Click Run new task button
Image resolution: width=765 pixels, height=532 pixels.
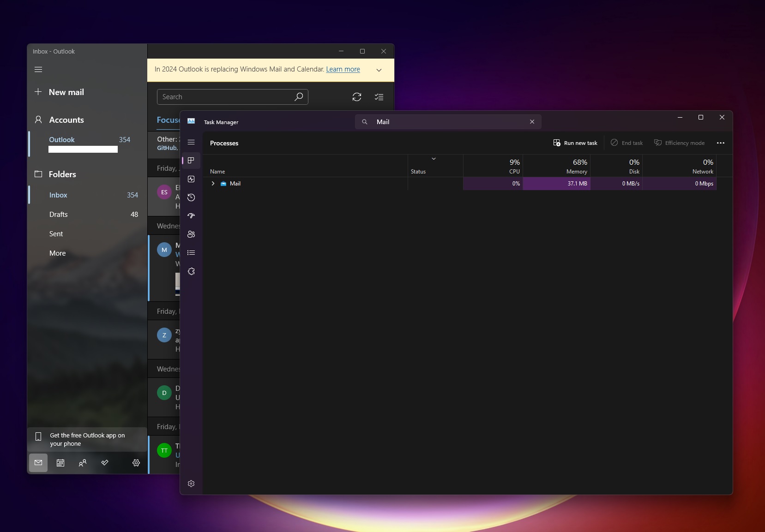[575, 143]
